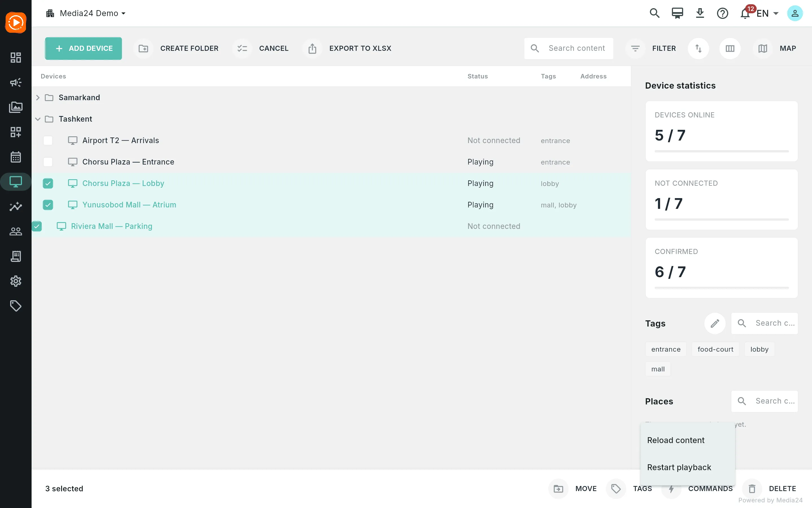This screenshot has height=508, width=812.
Task: Select the mall tag chip
Action: pyautogui.click(x=658, y=369)
